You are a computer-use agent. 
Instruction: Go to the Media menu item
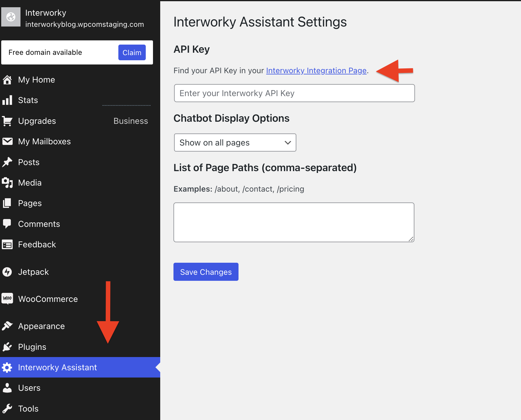30,183
